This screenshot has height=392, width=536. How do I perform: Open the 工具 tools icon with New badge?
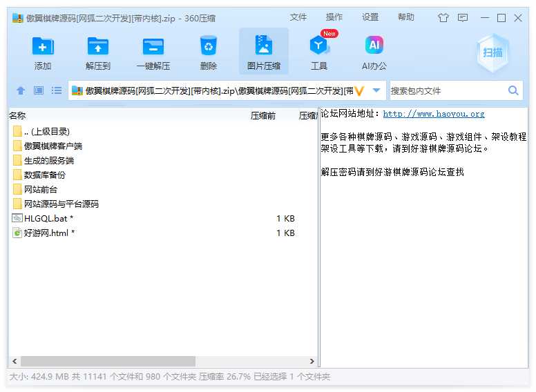click(x=319, y=45)
